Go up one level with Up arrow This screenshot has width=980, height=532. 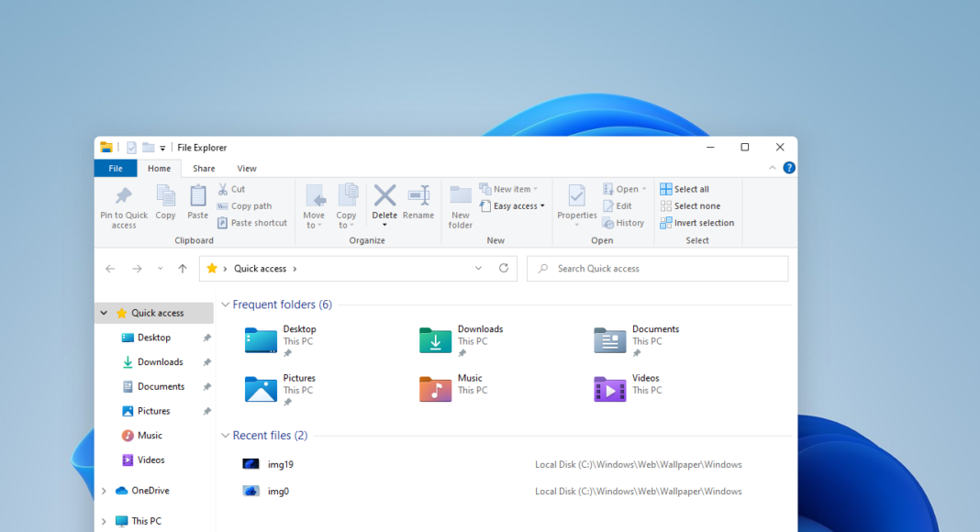(x=183, y=269)
